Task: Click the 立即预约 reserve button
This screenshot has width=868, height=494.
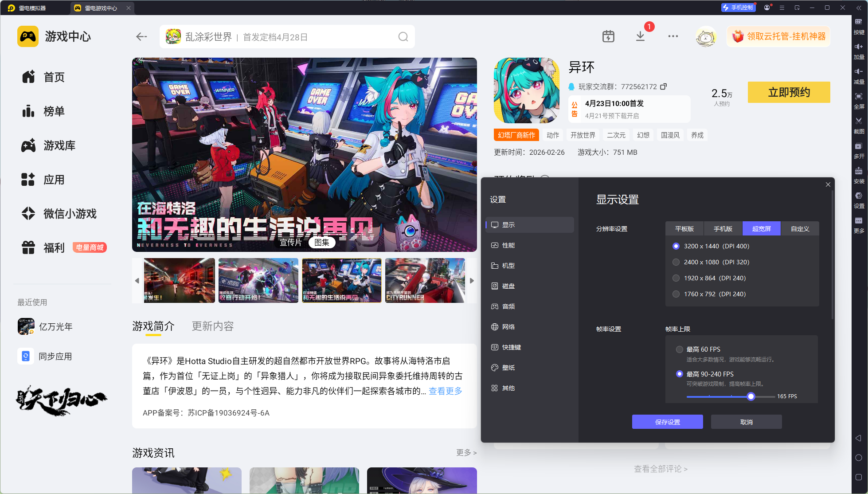Action: pos(789,92)
